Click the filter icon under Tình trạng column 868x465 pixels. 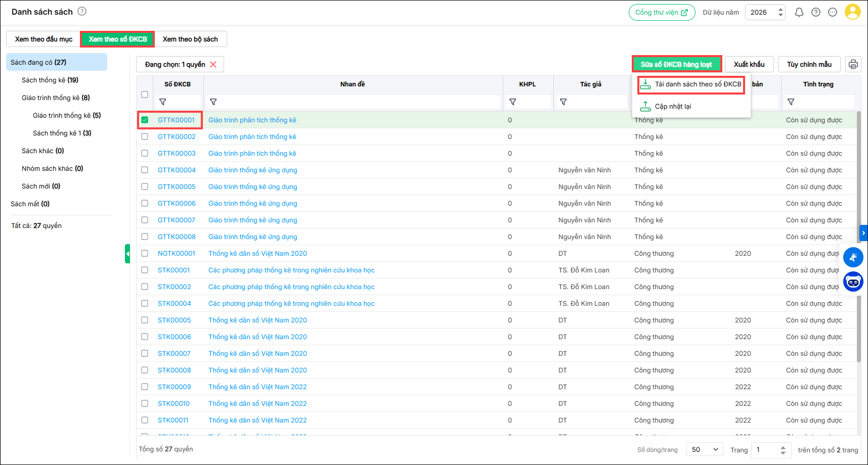click(x=791, y=102)
